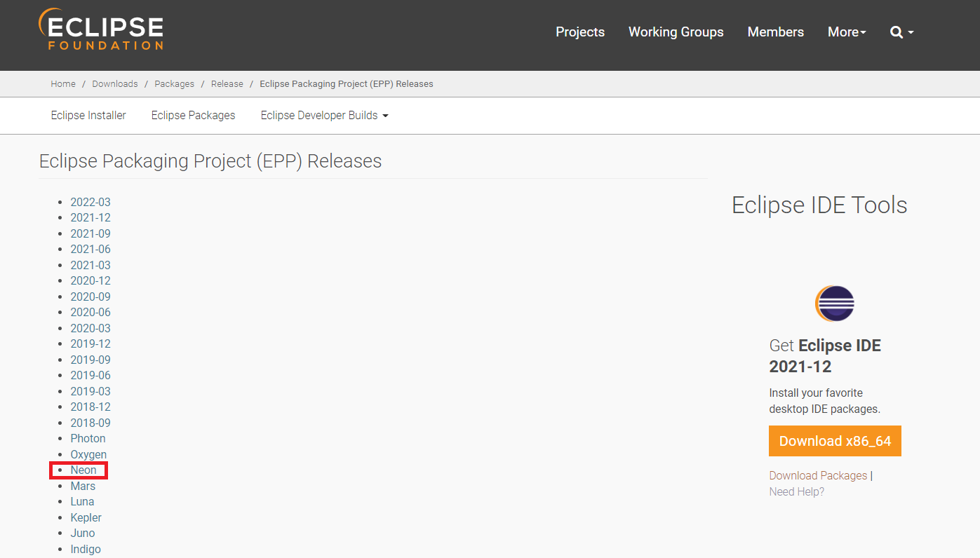Open the 2019-09 release link
980x558 pixels.
[x=90, y=360]
